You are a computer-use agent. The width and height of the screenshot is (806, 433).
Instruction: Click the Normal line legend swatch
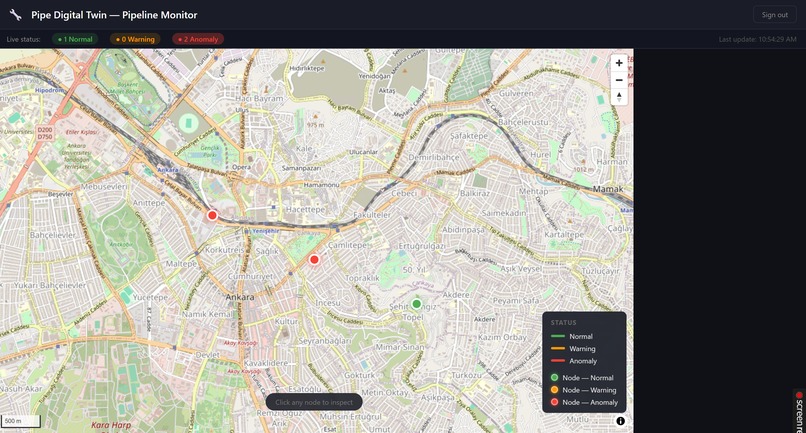coord(558,336)
